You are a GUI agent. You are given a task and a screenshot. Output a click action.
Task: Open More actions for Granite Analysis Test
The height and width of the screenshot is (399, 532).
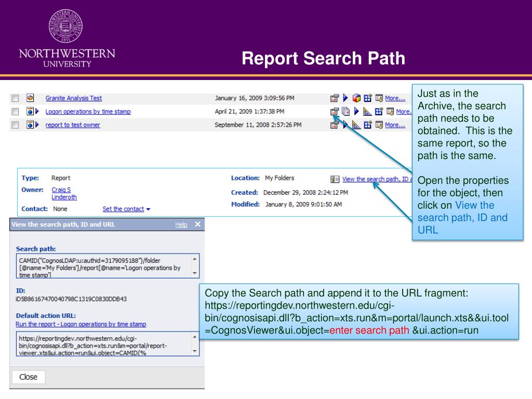(x=395, y=98)
